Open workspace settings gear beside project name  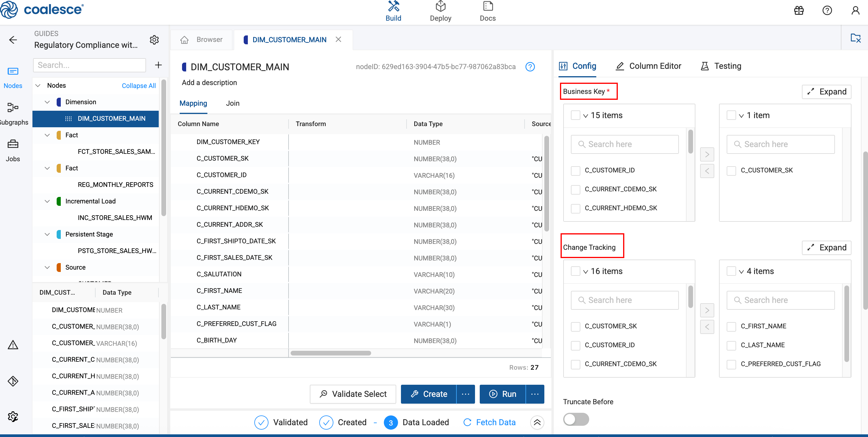point(154,40)
